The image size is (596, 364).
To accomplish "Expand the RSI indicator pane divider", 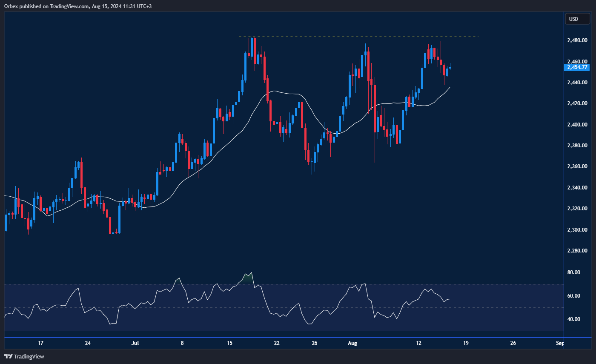I will pyautogui.click(x=281, y=265).
